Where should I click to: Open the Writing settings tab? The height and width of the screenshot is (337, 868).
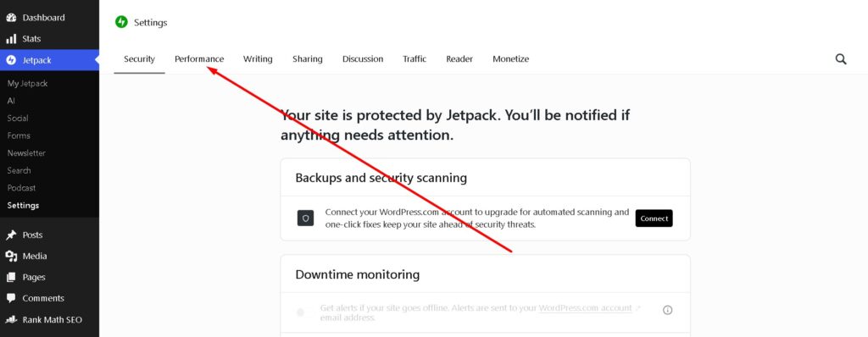coord(258,59)
